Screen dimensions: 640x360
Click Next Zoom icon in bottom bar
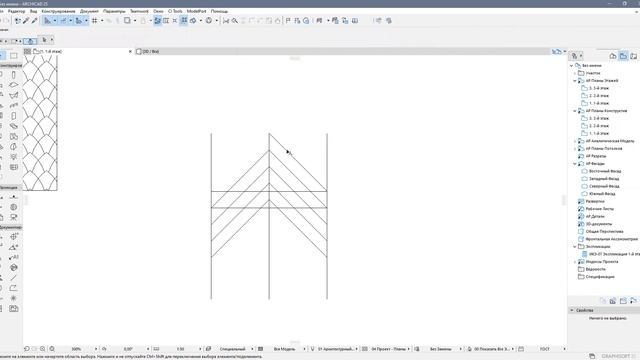point(34,349)
